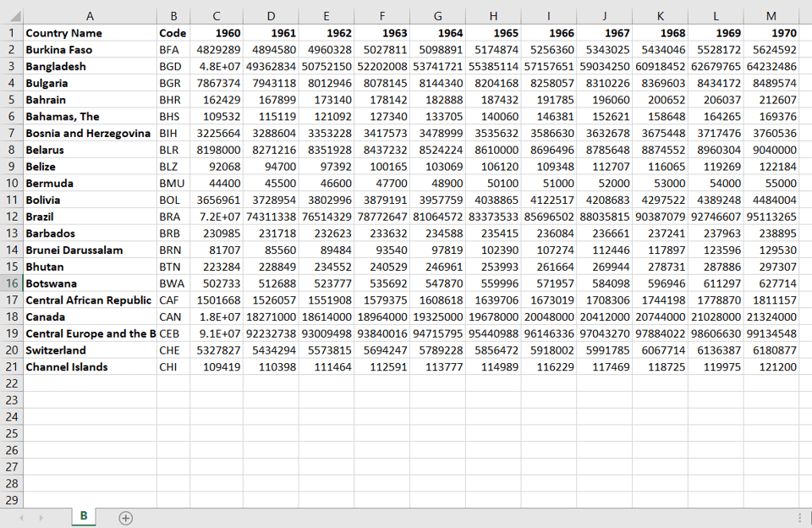
Task: Click the 1965 header cell
Action: click(493, 33)
